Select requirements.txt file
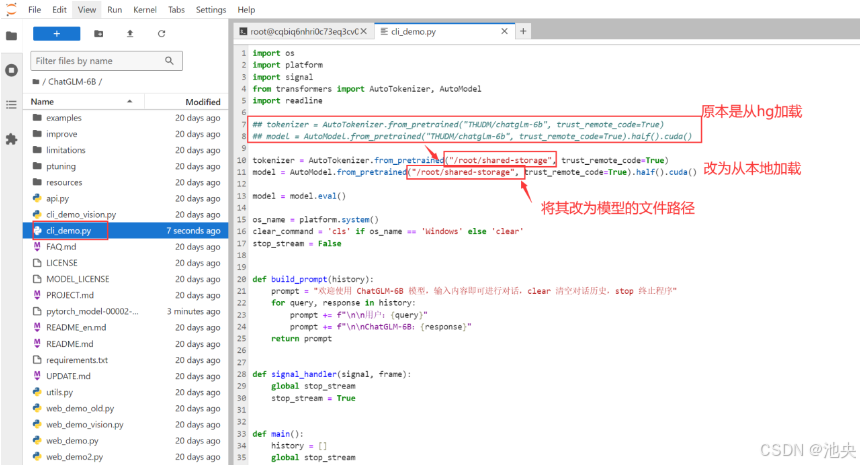The width and height of the screenshot is (860, 465). click(126, 360)
